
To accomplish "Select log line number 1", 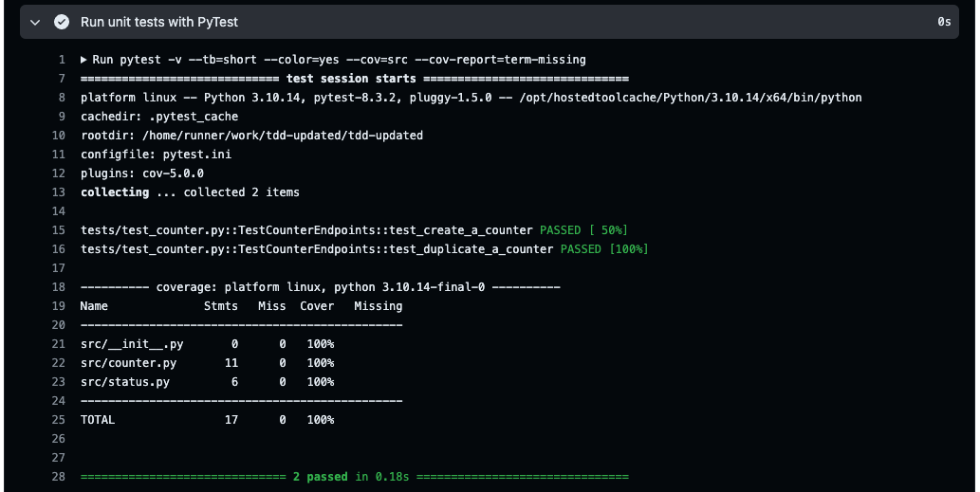I will point(62,60).
